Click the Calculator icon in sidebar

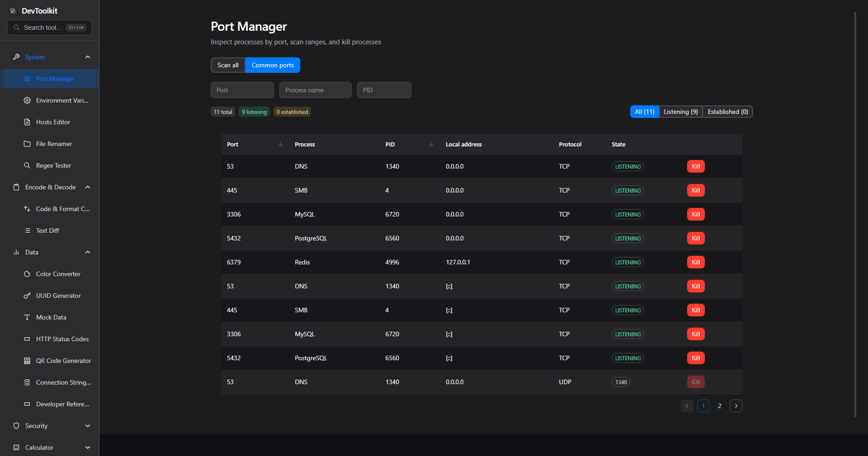16,447
